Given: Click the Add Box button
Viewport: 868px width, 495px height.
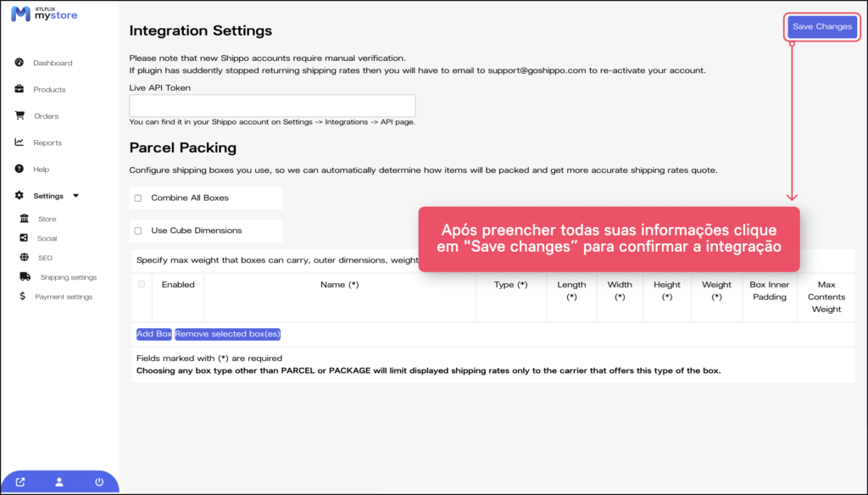Looking at the screenshot, I should (x=154, y=334).
